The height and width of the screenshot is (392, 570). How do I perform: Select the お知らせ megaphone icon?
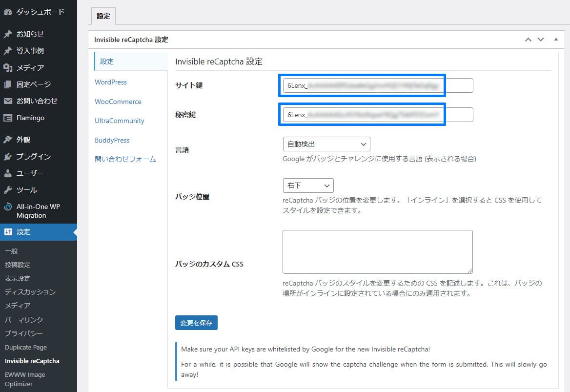tap(8, 34)
